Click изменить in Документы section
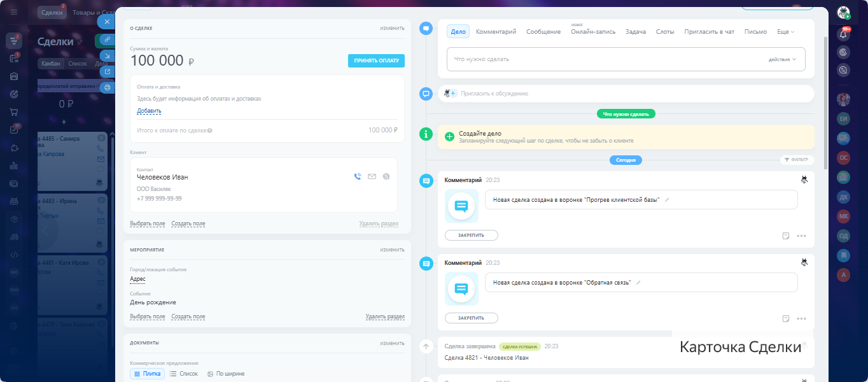 click(x=392, y=343)
